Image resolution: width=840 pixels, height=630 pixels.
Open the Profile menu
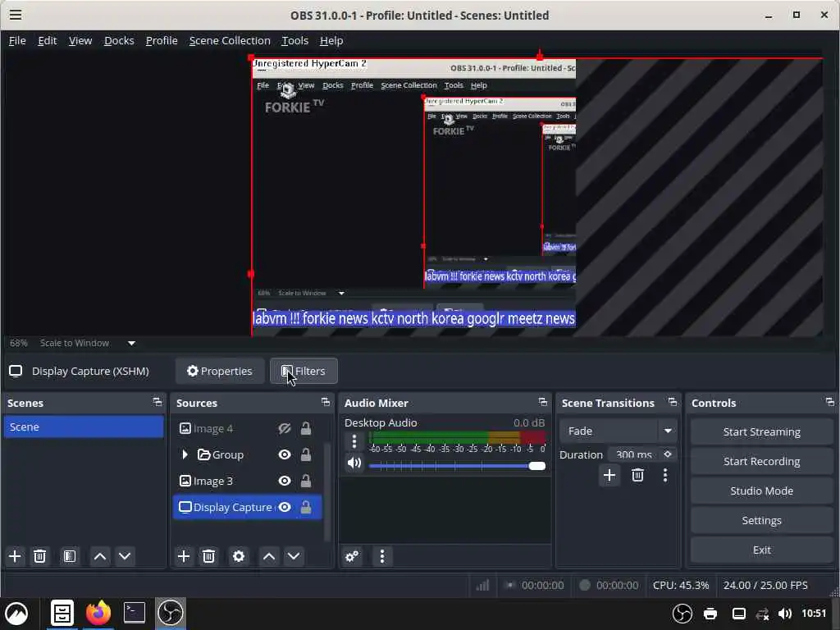[162, 41]
